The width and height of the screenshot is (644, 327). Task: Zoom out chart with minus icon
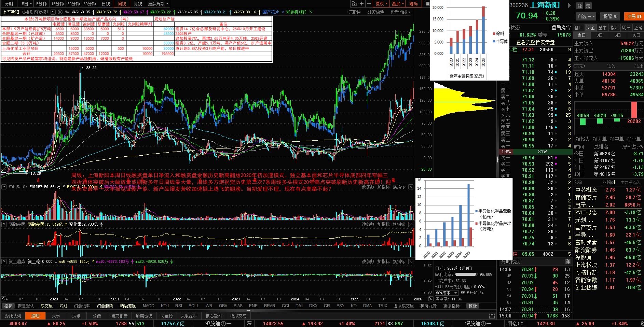click(x=369, y=4)
